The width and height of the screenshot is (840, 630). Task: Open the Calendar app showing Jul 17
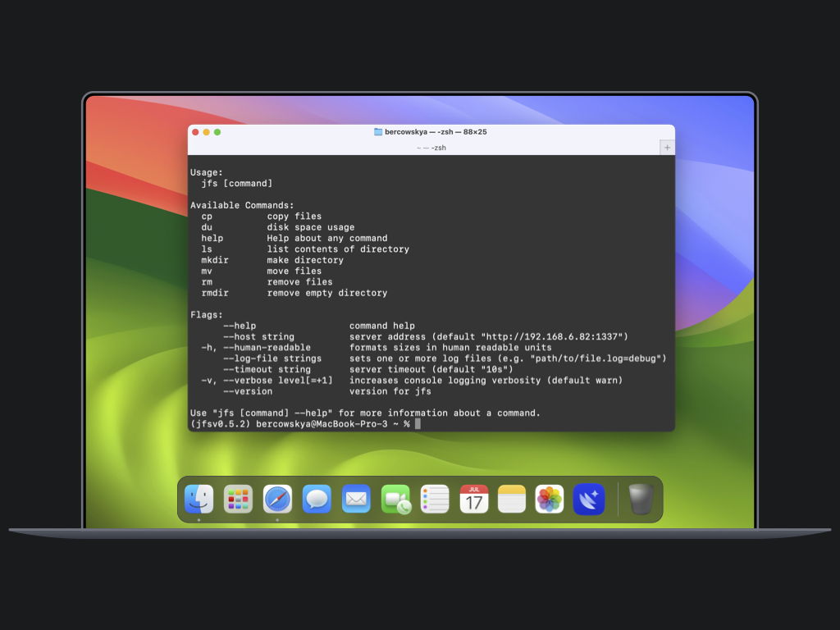click(474, 499)
